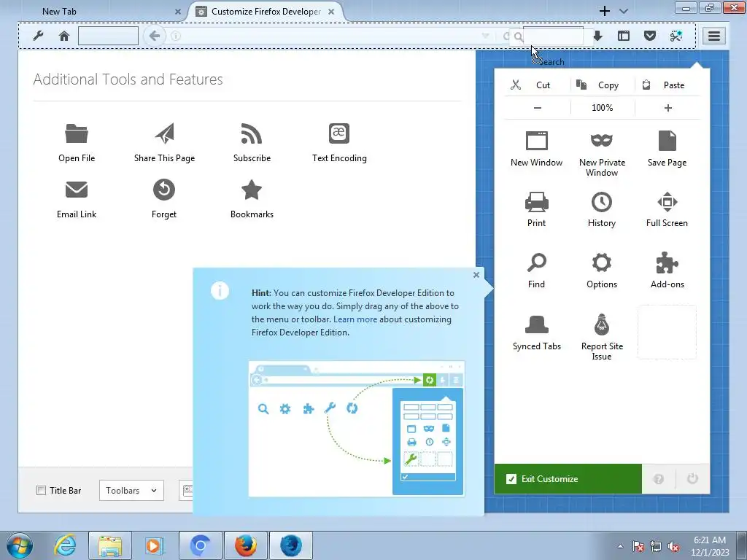The image size is (747, 560).
Task: Click the Exit Customize button
Action: (568, 479)
